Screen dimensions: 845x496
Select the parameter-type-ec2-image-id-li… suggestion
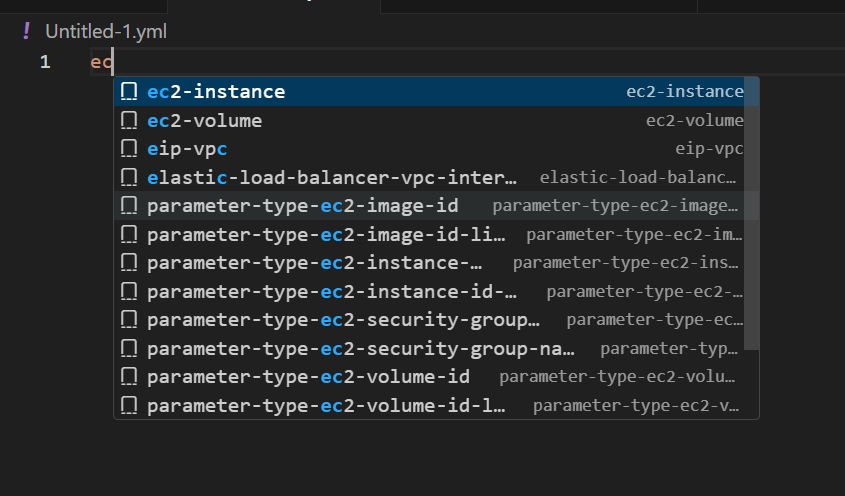click(326, 235)
